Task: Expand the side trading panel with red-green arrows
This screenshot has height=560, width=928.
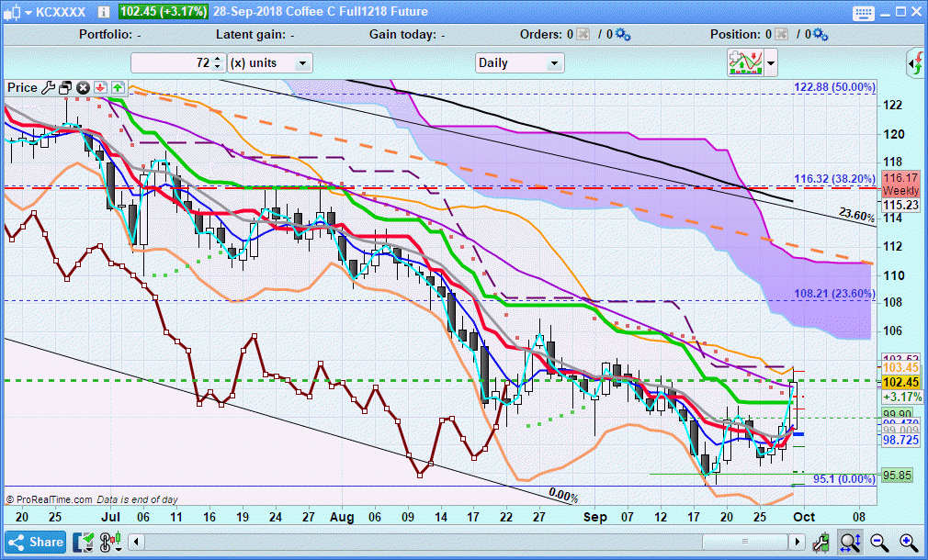Action: pos(916,62)
